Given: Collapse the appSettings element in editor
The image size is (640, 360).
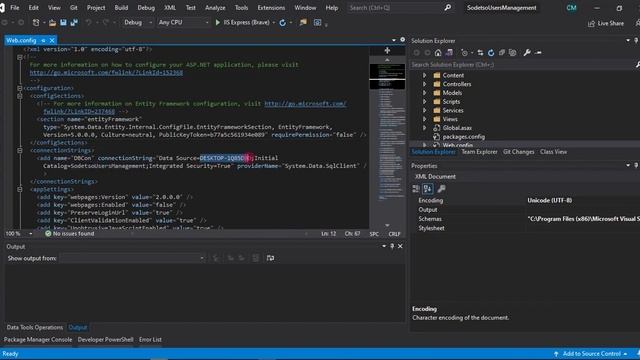Looking at the screenshot, I should pyautogui.click(x=20, y=189).
